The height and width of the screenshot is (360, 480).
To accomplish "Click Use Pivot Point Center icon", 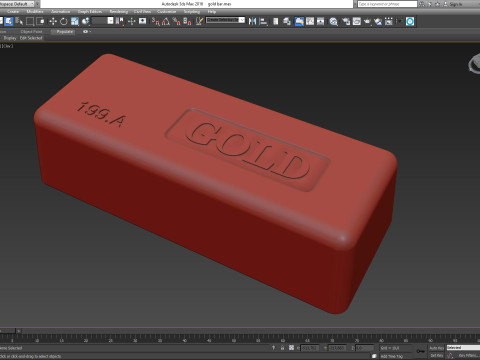I will tap(119, 21).
